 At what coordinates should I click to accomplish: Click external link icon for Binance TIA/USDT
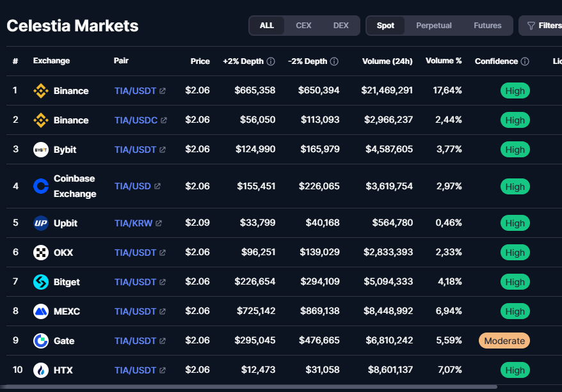point(163,91)
